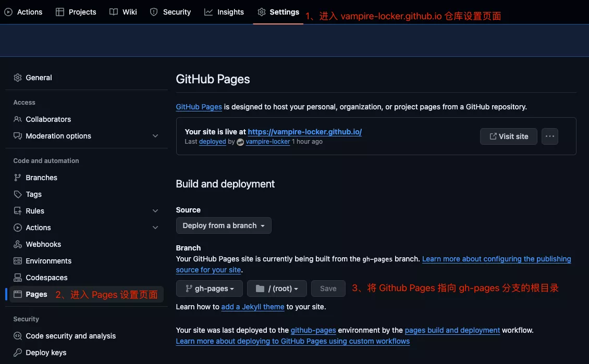Go to Branches settings
Image resolution: width=589 pixels, height=364 pixels.
coord(87,178)
